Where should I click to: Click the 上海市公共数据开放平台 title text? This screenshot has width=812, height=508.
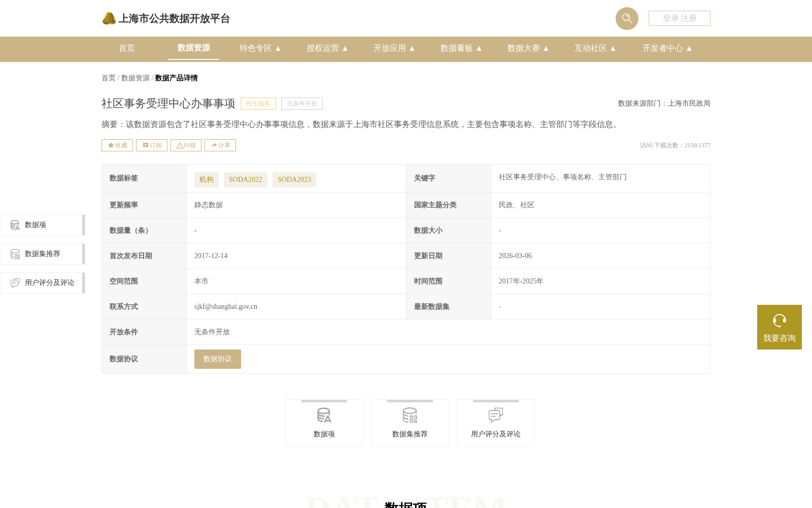174,19
